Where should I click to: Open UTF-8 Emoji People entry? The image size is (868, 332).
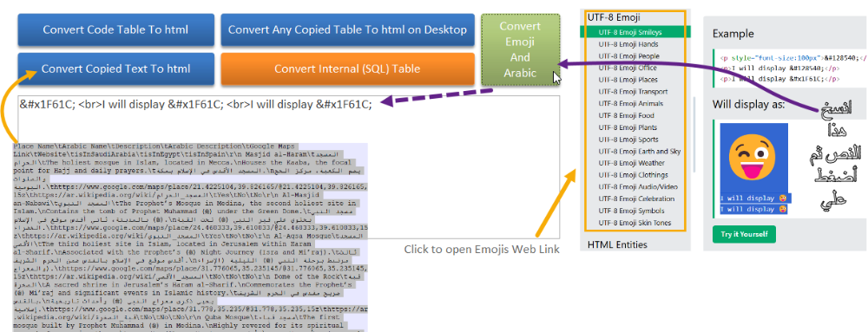[x=628, y=55]
